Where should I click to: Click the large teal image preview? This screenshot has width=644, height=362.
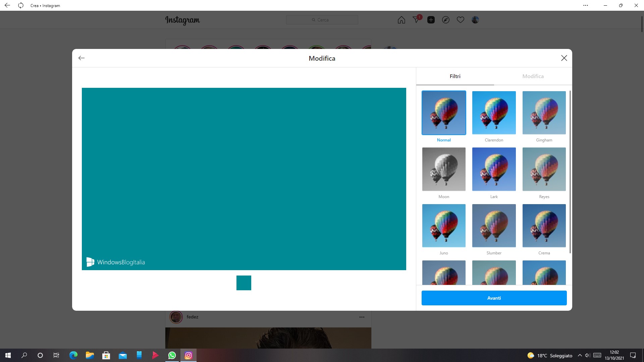click(244, 179)
